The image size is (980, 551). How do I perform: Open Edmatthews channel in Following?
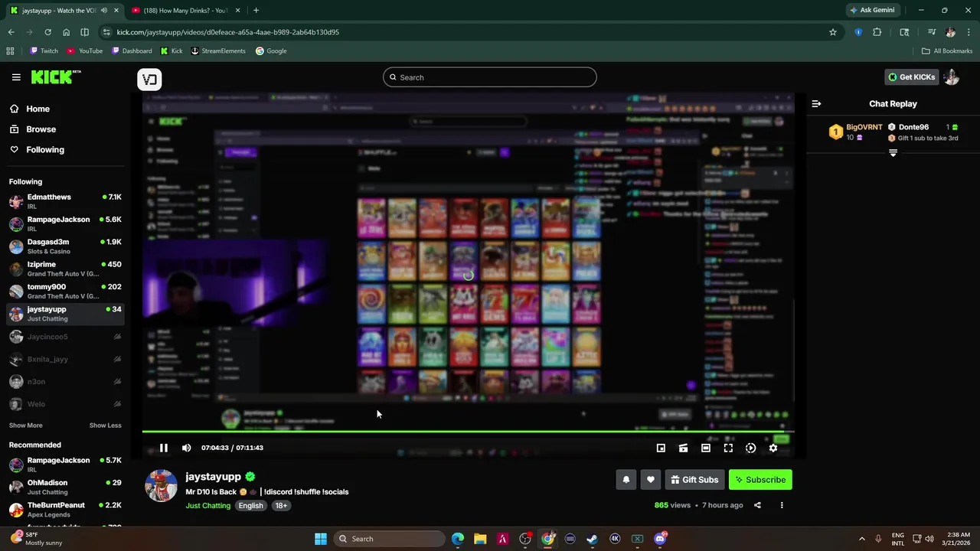point(65,201)
